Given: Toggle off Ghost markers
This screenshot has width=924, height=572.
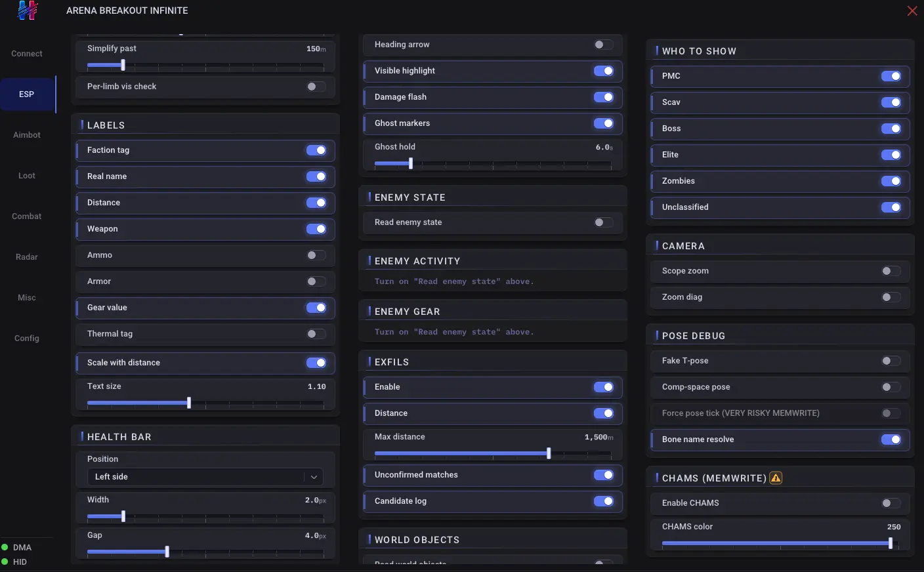Looking at the screenshot, I should (604, 123).
